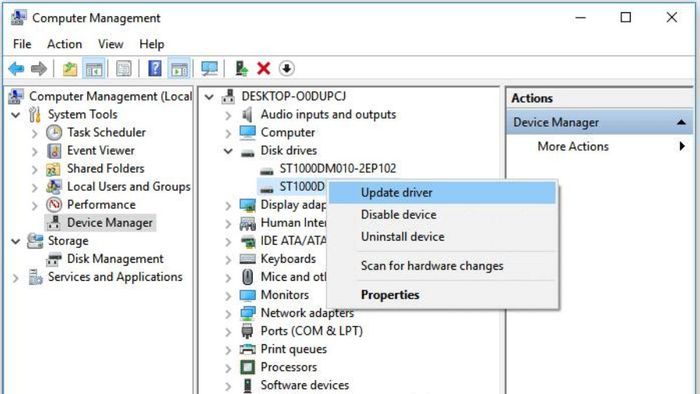Image resolution: width=700 pixels, height=394 pixels.
Task: Click the Performance icon
Action: coord(54,205)
